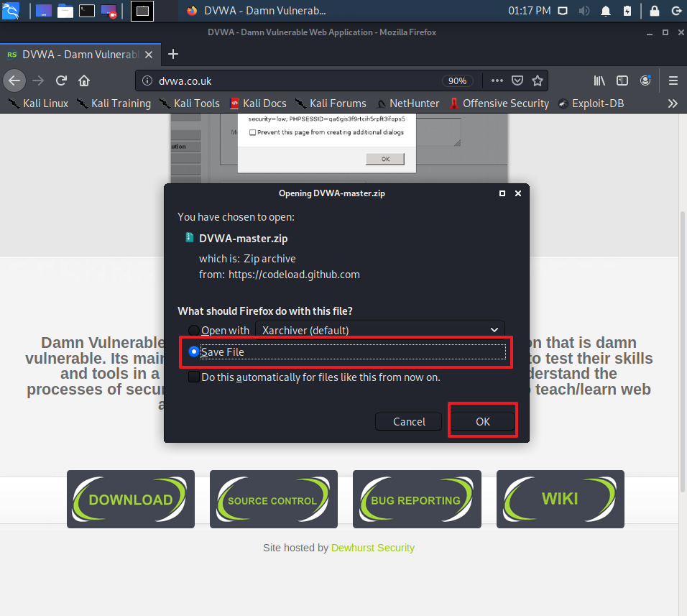Close the DVWA browser tab
Viewport: 687px width, 616px height.
click(149, 55)
